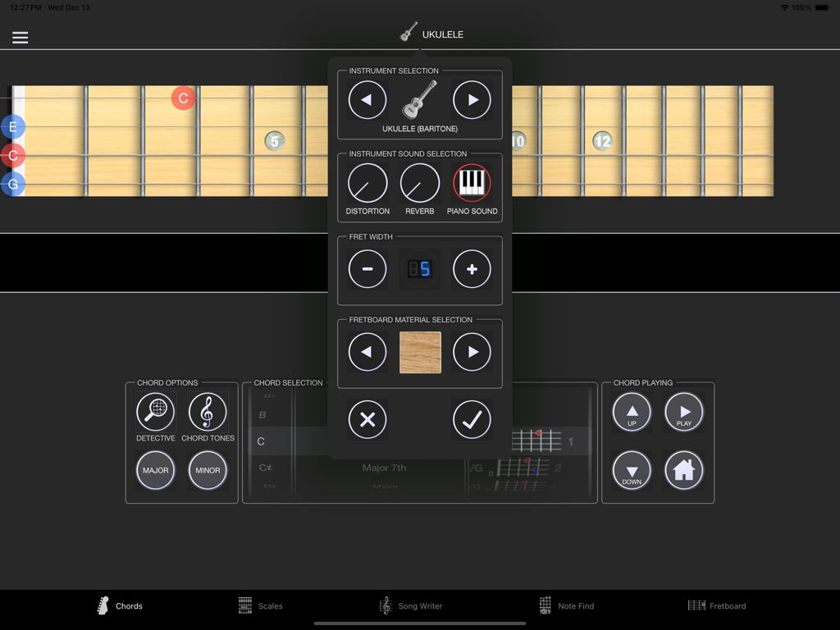Open the Chord Detective tool
Viewport: 840px width, 630px height.
(x=155, y=413)
